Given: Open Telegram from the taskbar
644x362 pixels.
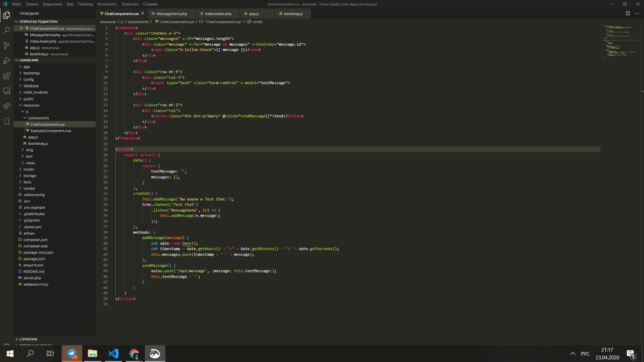Looking at the screenshot, I should click(72, 353).
